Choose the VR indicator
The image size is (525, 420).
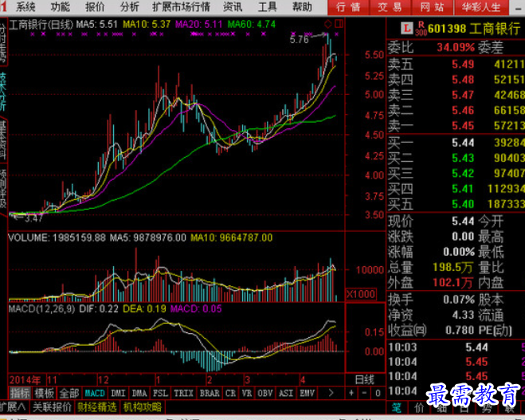(x=247, y=393)
